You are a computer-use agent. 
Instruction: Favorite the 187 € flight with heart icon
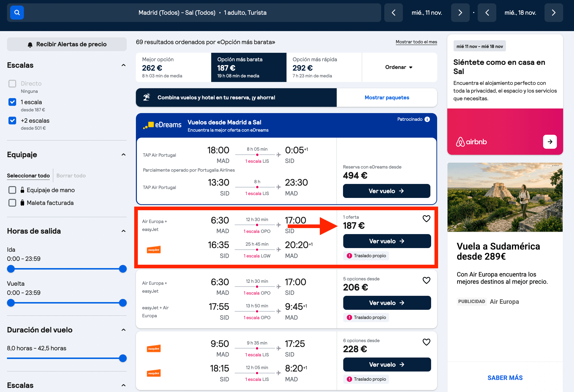pos(426,219)
